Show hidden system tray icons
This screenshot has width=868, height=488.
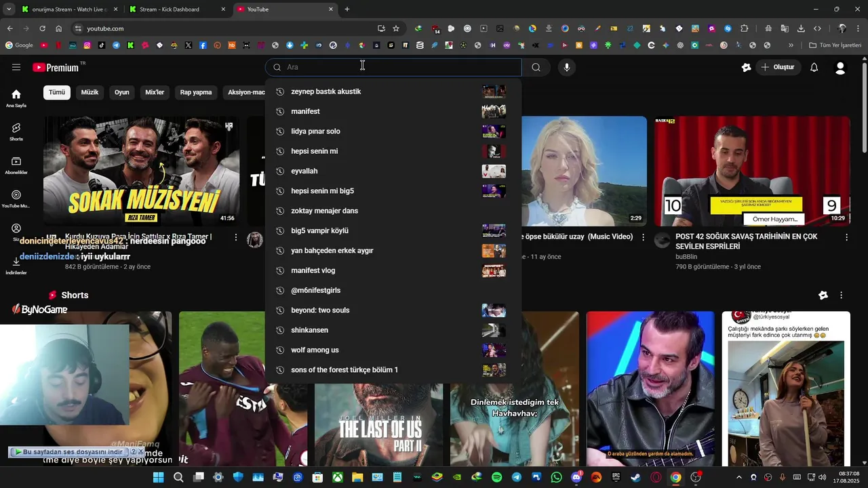coord(739,477)
